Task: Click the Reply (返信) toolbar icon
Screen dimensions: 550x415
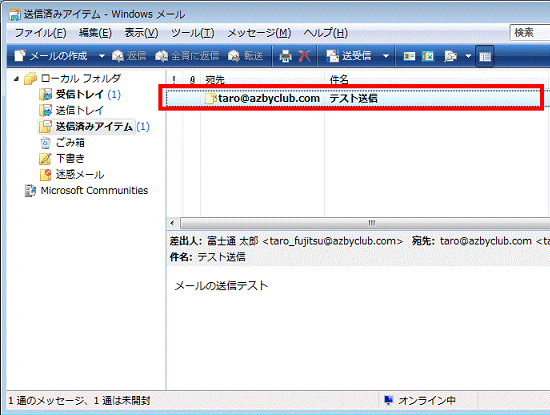Action: point(129,56)
